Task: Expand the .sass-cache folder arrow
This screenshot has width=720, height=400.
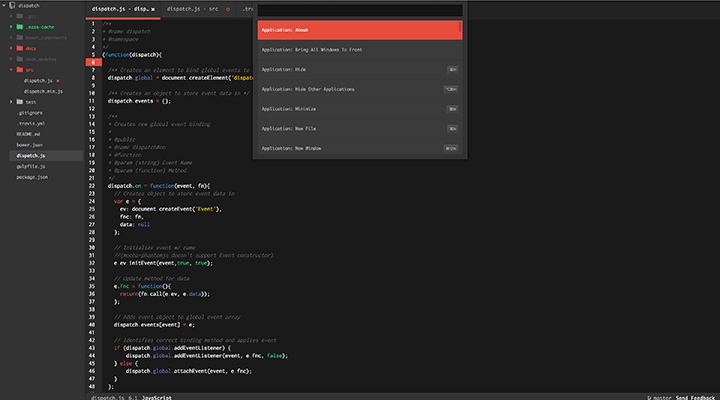Action: coord(11,27)
